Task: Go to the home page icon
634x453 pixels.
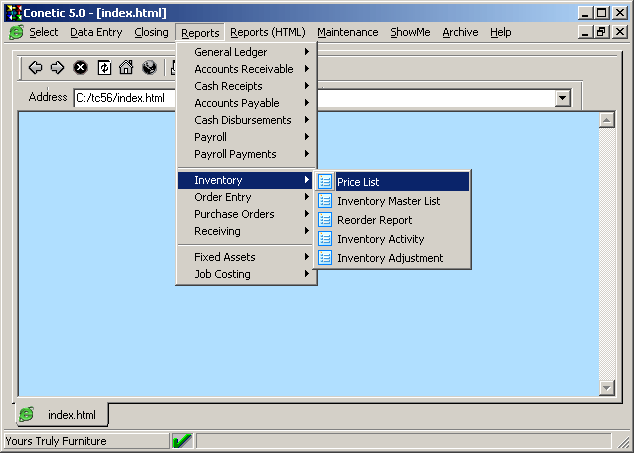Action: click(x=126, y=68)
